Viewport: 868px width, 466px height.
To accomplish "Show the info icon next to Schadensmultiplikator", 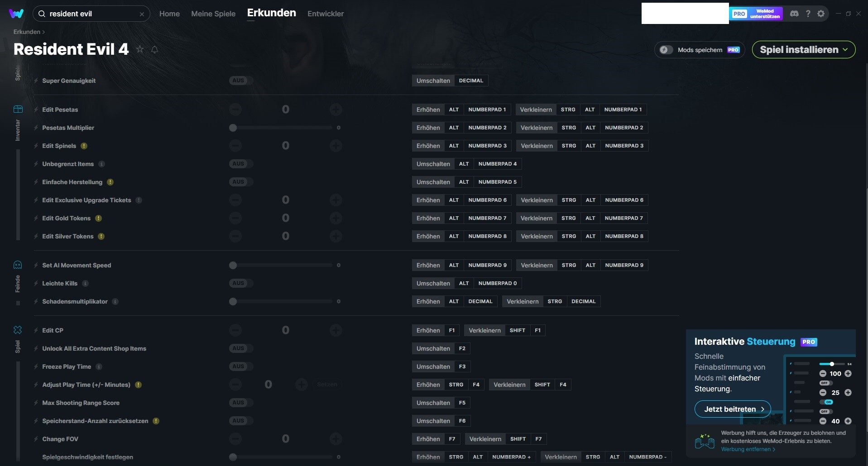I will 115,301.
